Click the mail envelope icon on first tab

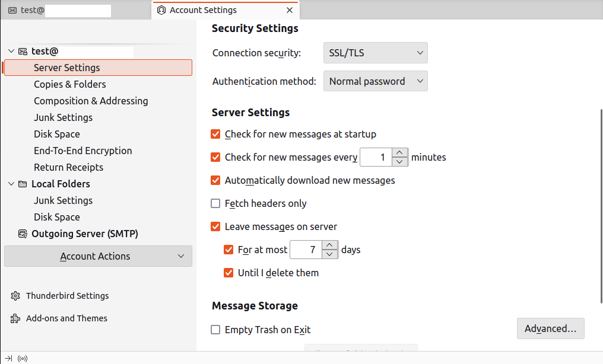pyautogui.click(x=12, y=10)
